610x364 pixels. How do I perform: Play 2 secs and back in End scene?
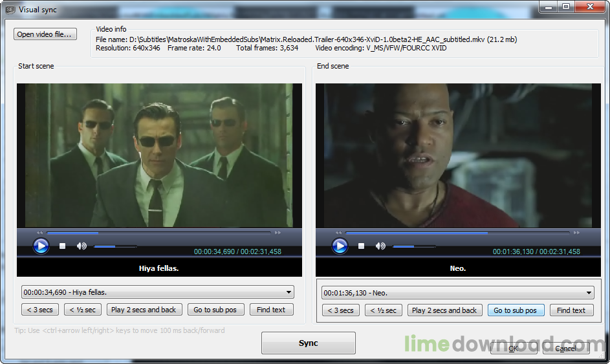click(444, 310)
